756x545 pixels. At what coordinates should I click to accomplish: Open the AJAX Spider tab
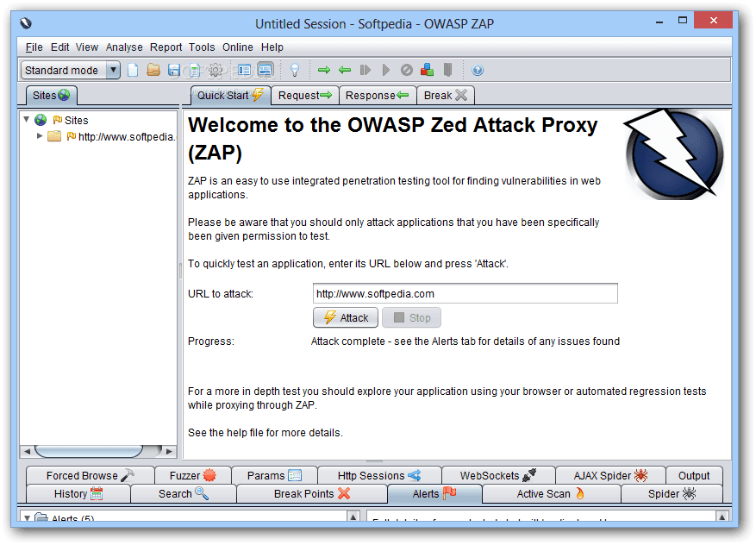coord(610,475)
